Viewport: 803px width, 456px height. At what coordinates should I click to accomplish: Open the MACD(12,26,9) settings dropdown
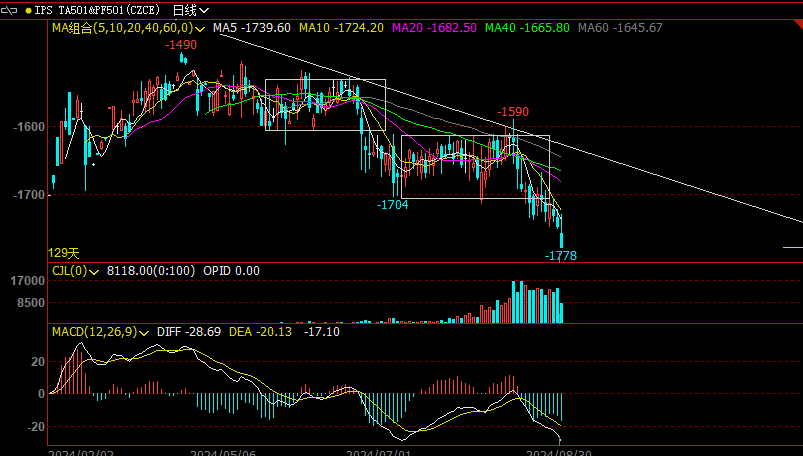coord(145,331)
